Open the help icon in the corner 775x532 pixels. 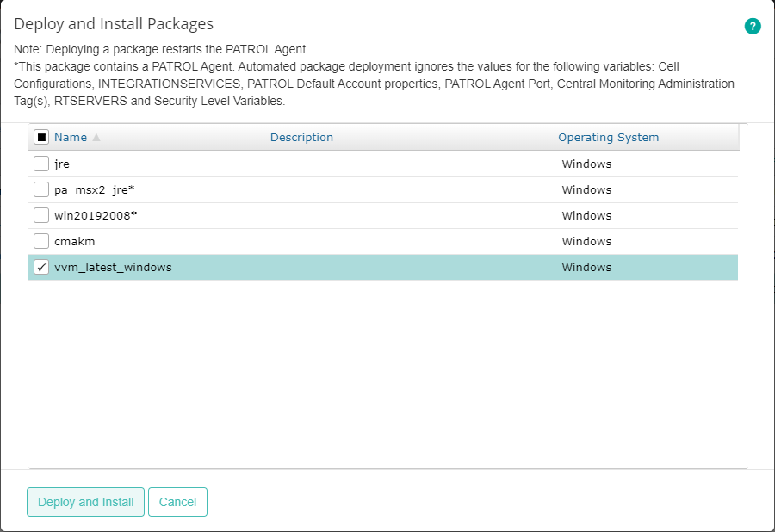pyautogui.click(x=753, y=27)
